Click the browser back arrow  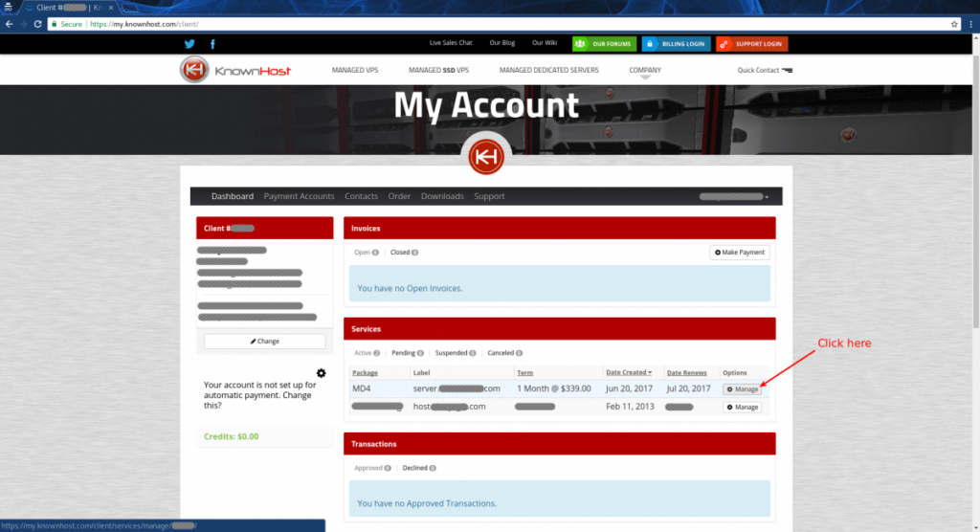click(9, 24)
